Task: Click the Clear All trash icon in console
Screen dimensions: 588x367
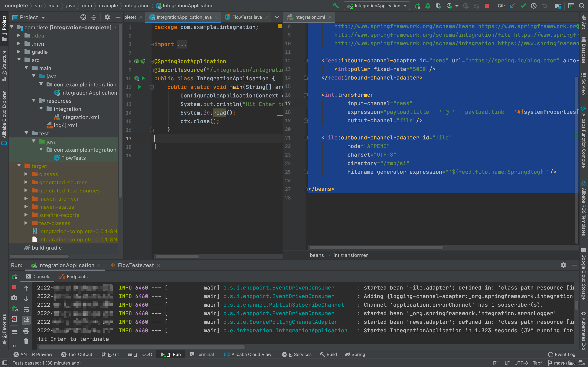Action: tap(26, 341)
